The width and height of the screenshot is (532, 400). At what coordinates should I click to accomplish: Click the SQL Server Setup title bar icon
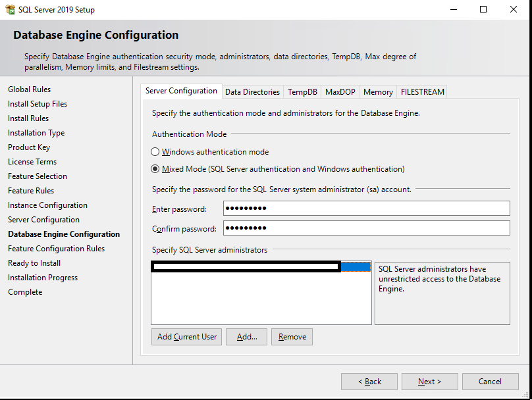9,9
